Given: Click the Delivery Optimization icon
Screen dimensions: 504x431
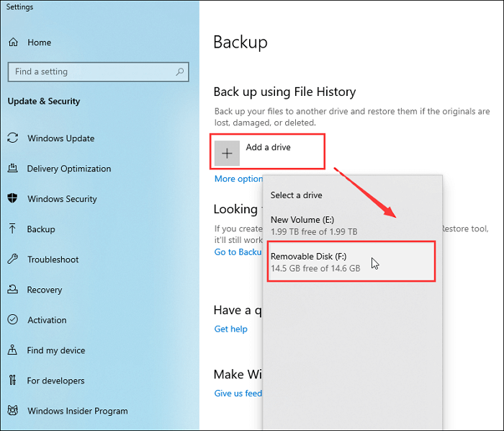Looking at the screenshot, I should [x=13, y=169].
